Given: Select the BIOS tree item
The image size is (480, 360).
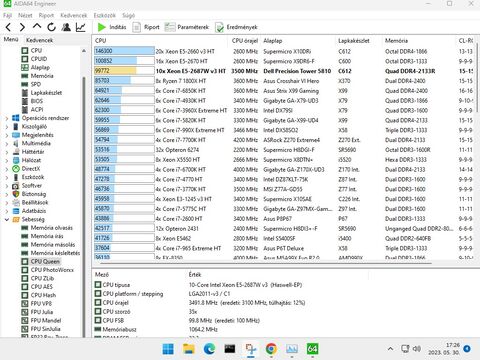Looking at the screenshot, I should tap(32, 101).
